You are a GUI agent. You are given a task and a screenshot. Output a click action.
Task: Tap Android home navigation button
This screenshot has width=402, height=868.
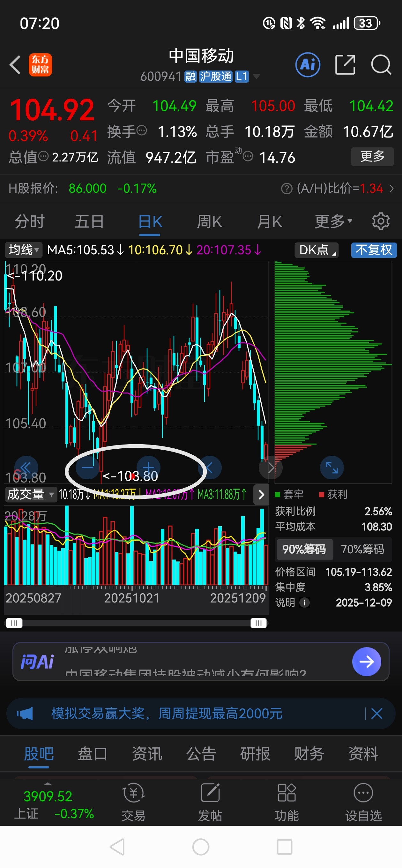click(201, 847)
